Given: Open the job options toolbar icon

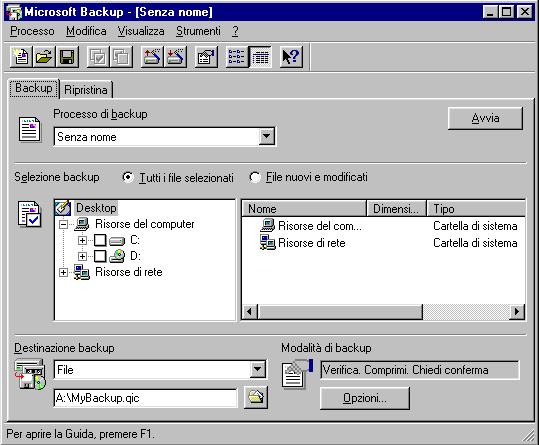Looking at the screenshot, I should (x=206, y=57).
